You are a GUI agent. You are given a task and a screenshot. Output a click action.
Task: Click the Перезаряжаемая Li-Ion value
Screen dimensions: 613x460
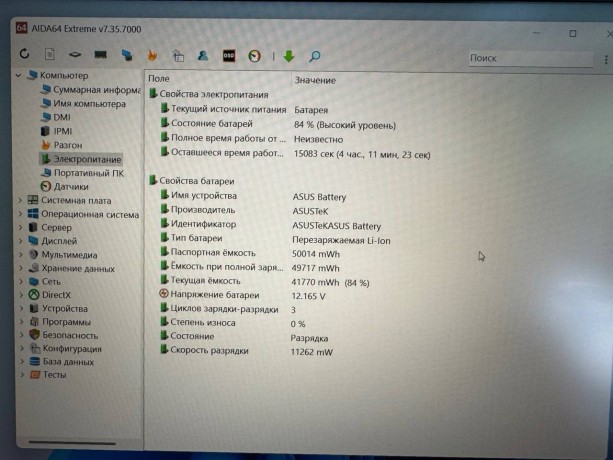341,240
